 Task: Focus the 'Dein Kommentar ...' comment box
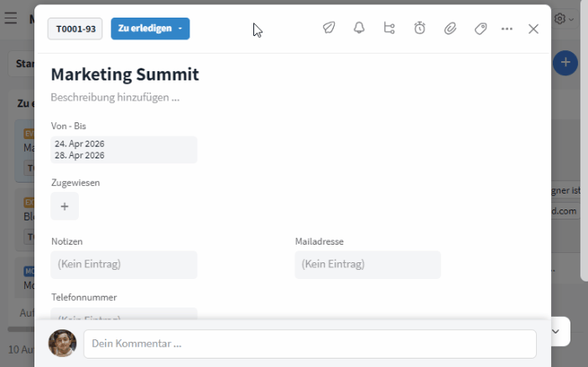pyautogui.click(x=310, y=344)
